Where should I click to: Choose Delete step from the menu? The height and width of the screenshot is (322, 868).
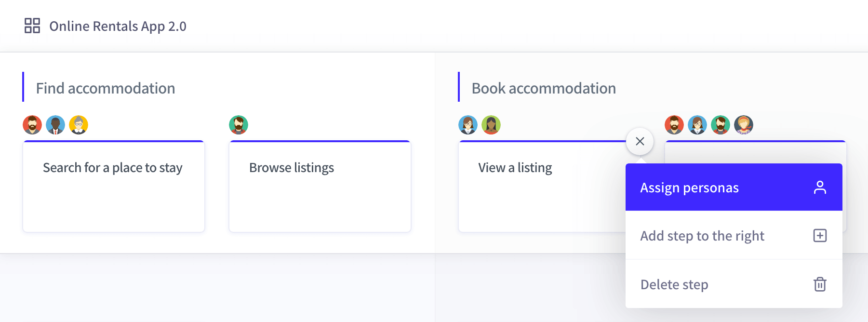pyautogui.click(x=734, y=284)
